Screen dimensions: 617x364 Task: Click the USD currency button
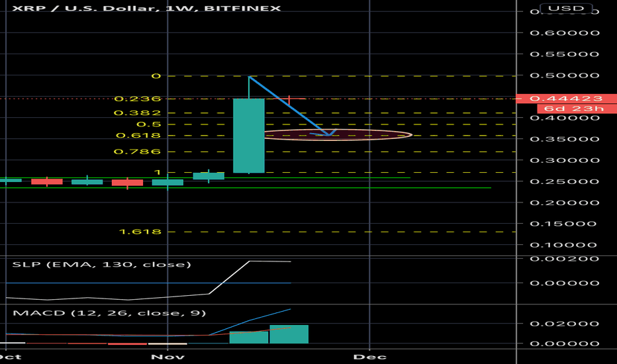tap(566, 8)
